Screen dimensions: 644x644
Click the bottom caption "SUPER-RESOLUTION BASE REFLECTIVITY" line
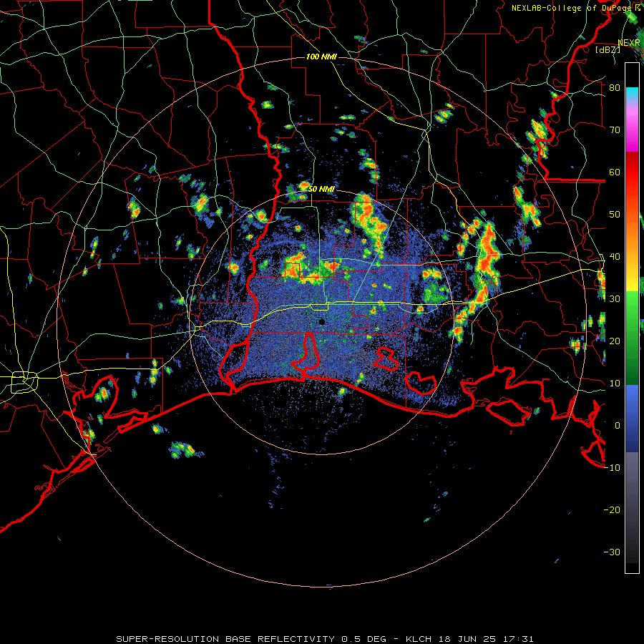pyautogui.click(x=325, y=639)
